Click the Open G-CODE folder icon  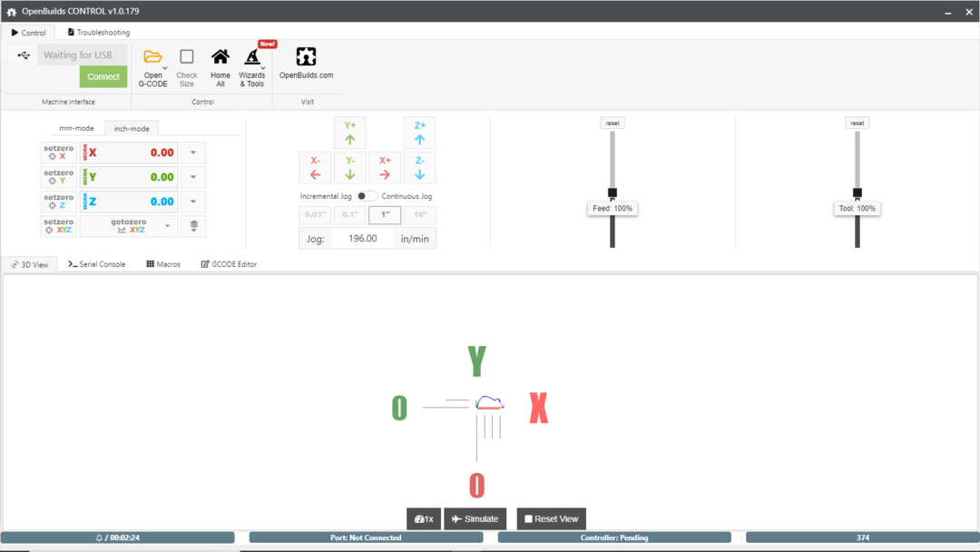(x=152, y=57)
